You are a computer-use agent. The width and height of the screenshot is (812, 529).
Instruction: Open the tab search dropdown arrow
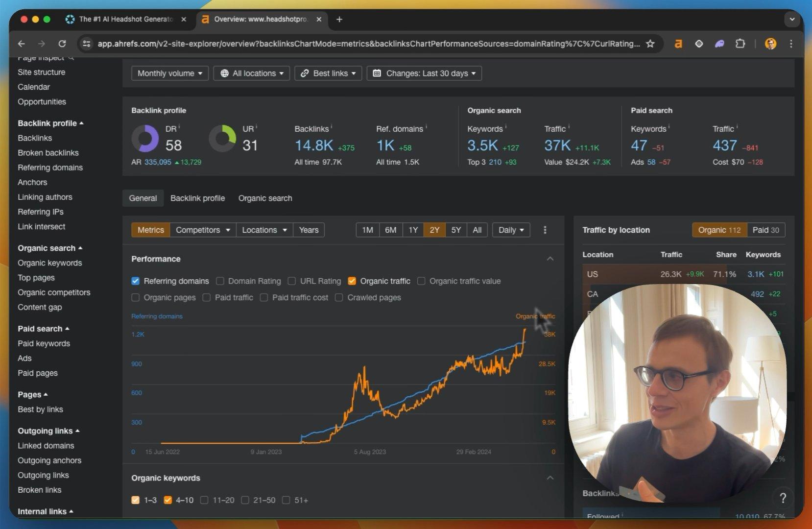click(x=792, y=19)
